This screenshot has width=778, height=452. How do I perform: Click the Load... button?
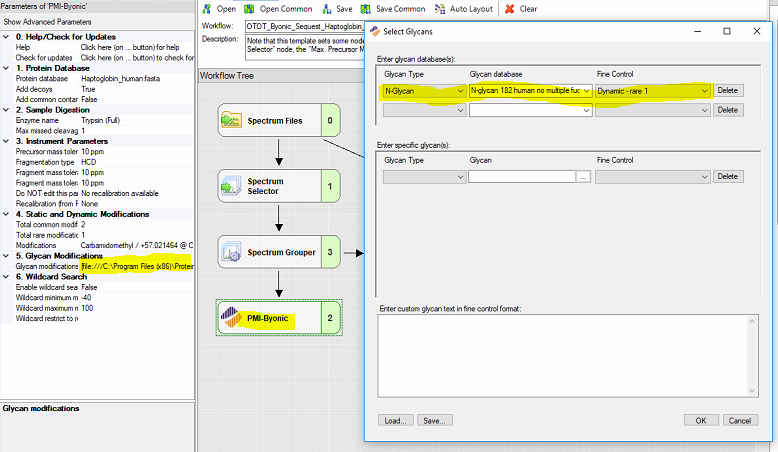[x=395, y=421]
